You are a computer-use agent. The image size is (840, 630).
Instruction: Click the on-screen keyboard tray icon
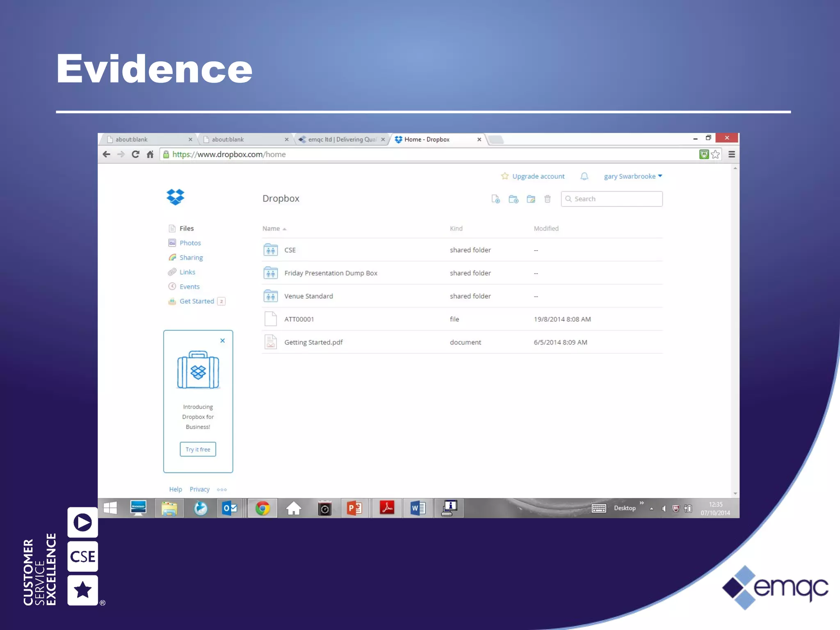click(x=599, y=509)
